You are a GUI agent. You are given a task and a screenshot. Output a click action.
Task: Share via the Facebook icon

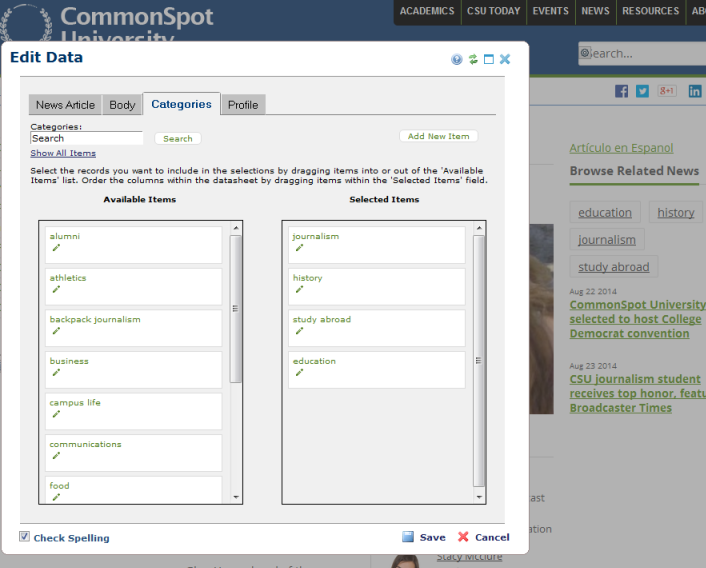[621, 91]
